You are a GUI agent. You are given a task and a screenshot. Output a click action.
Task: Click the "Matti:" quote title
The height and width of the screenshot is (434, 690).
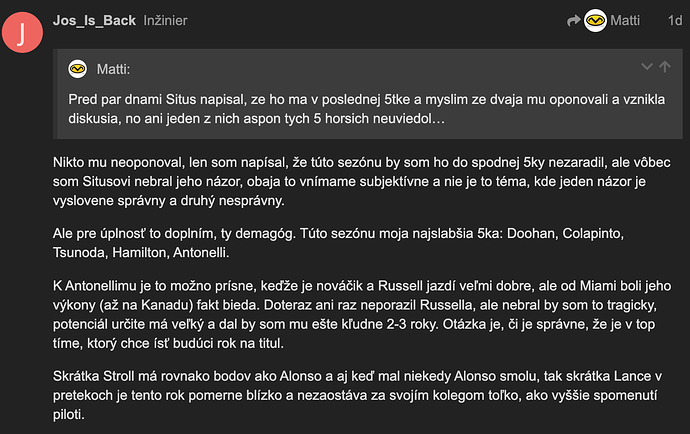[x=113, y=69]
